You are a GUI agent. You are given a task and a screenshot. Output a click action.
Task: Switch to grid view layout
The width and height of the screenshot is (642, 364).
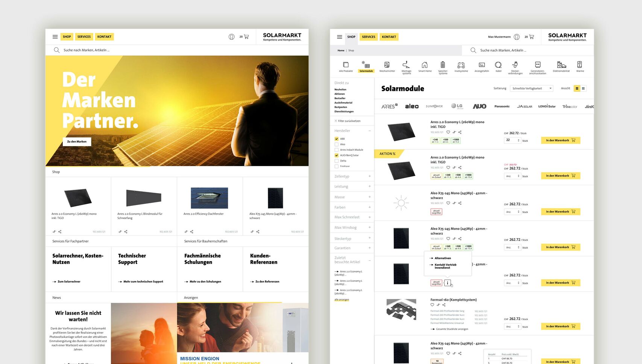[x=583, y=89]
